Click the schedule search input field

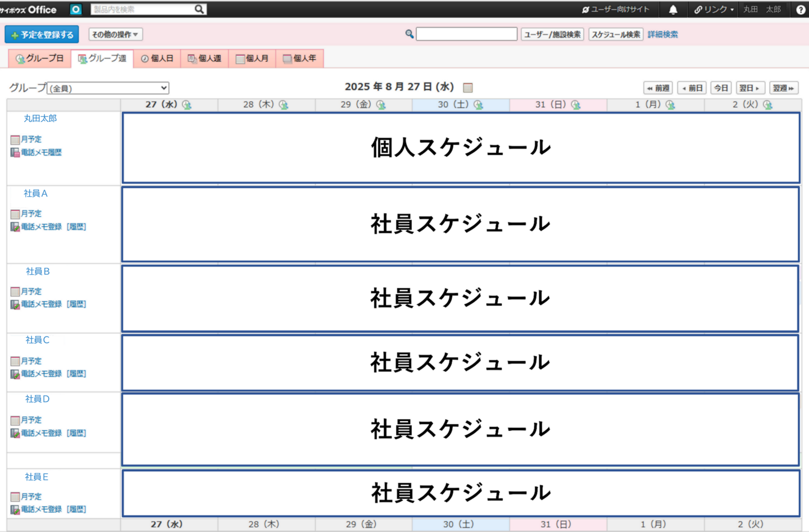pos(466,34)
